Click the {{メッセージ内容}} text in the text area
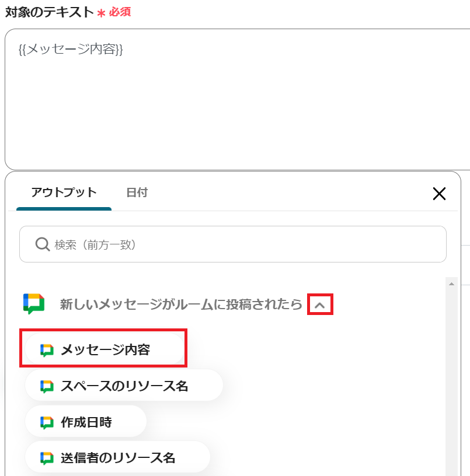 (71, 49)
